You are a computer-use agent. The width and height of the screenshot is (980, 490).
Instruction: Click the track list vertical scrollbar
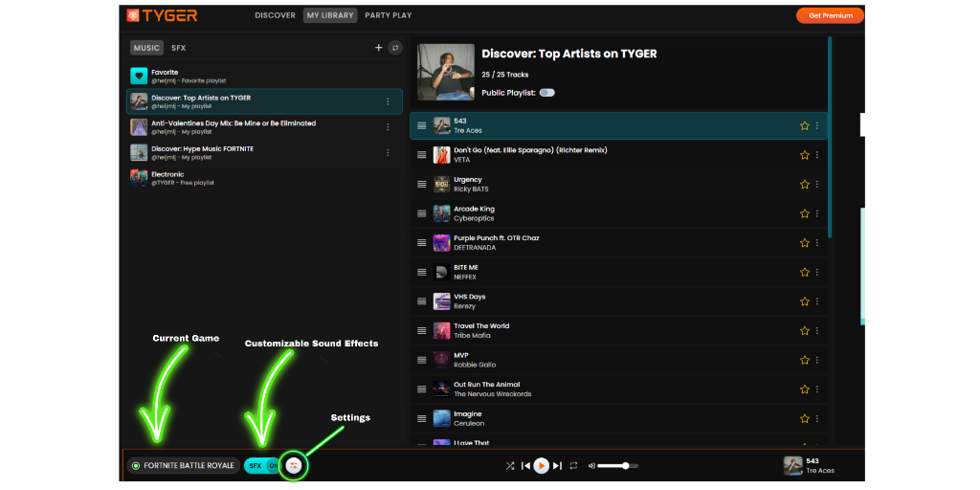coord(830,138)
